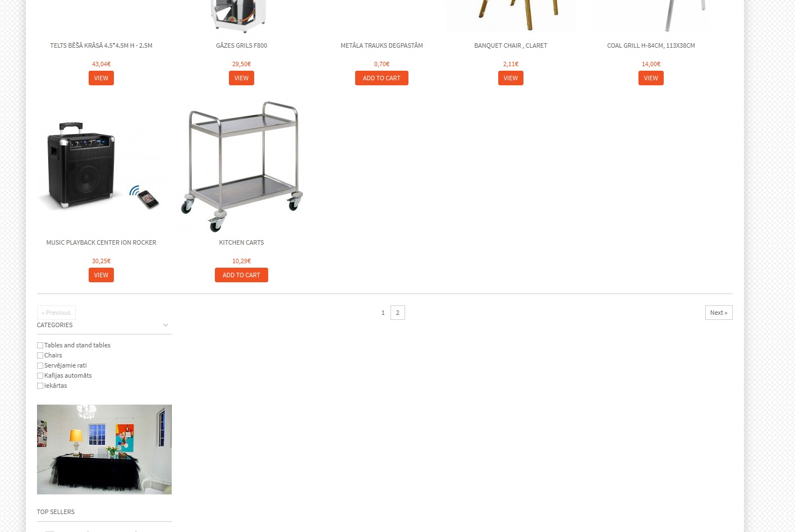This screenshot has height=532, width=795.
Task: Tick the Tables and stand tables checkbox
Action: point(40,346)
